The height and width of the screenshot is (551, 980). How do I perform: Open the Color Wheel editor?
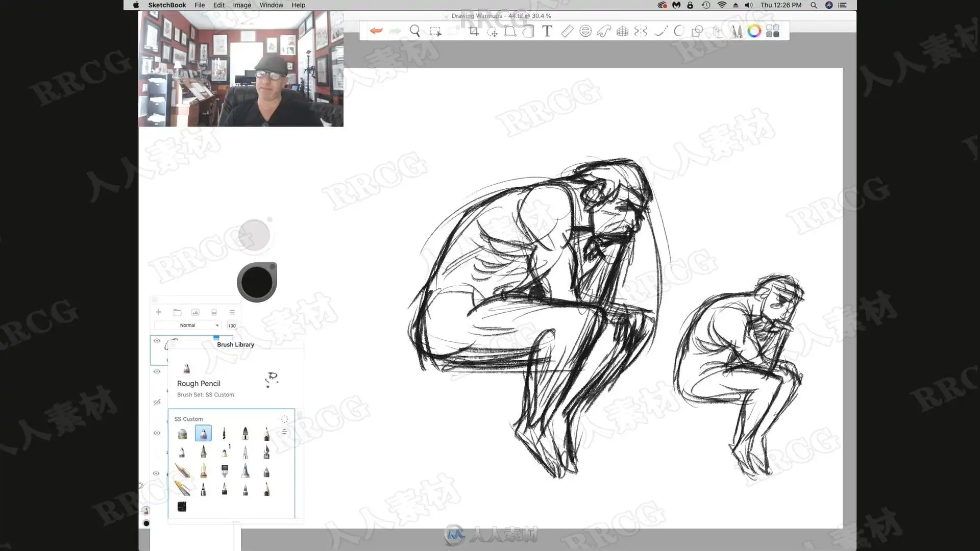754,31
